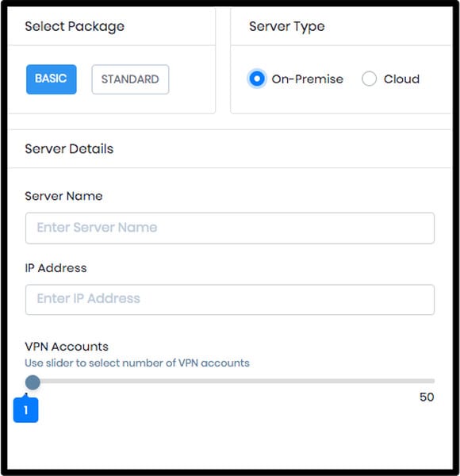This screenshot has height=476, width=460.
Task: Click the slider hint text about VPN accounts
Action: point(137,363)
